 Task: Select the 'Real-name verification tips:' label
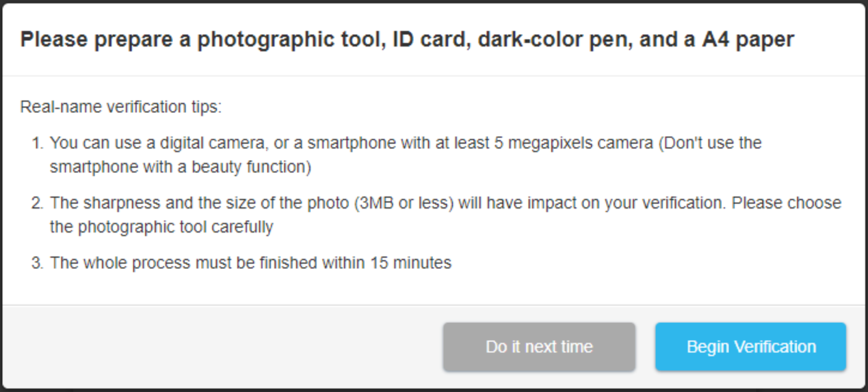(x=121, y=107)
